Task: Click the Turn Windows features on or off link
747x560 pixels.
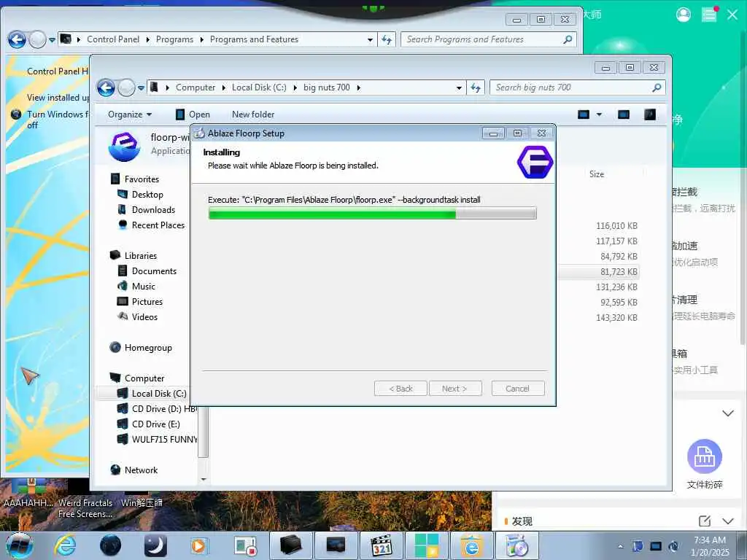Action: tap(57, 120)
